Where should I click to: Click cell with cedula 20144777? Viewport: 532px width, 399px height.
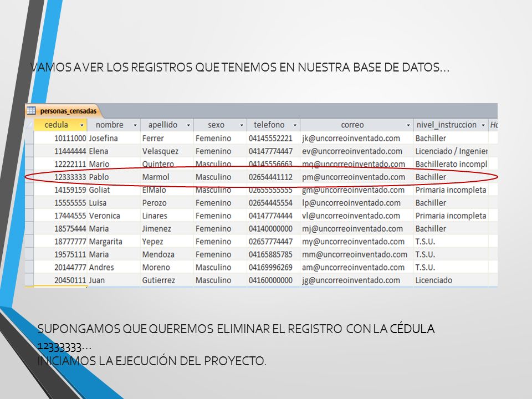click(x=60, y=267)
